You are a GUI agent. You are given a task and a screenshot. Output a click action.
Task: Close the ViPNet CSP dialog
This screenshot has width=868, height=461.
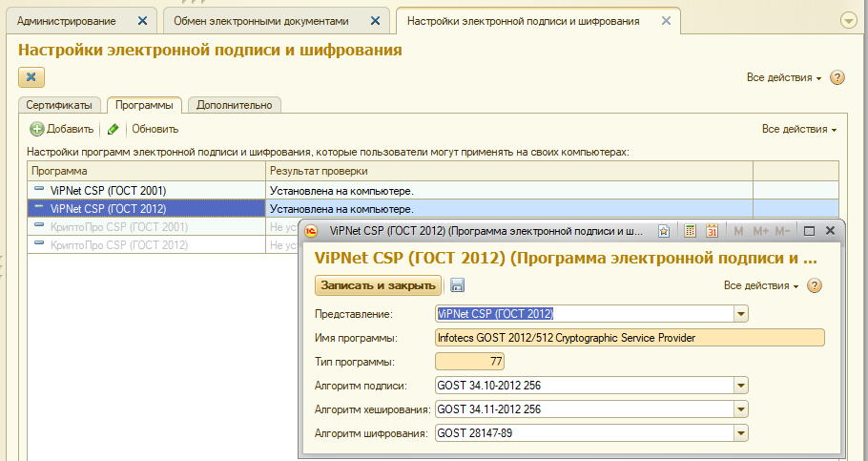(x=830, y=231)
